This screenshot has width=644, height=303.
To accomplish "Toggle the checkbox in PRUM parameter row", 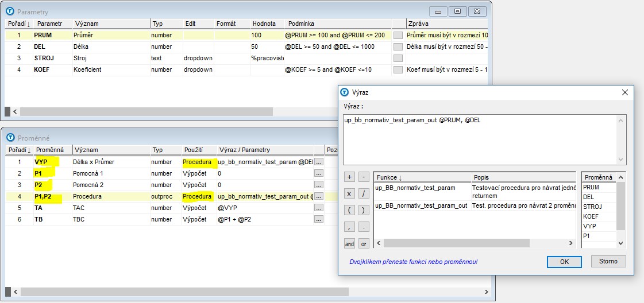I will pyautogui.click(x=398, y=35).
